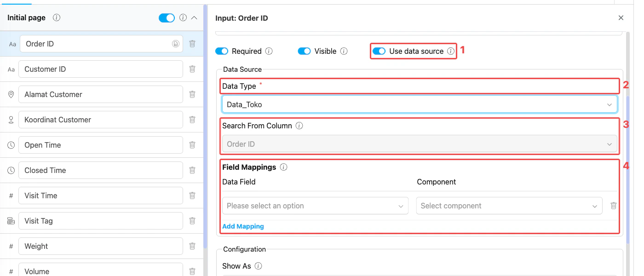The height and width of the screenshot is (276, 644).
Task: Click Add Mapping link
Action: pyautogui.click(x=243, y=226)
